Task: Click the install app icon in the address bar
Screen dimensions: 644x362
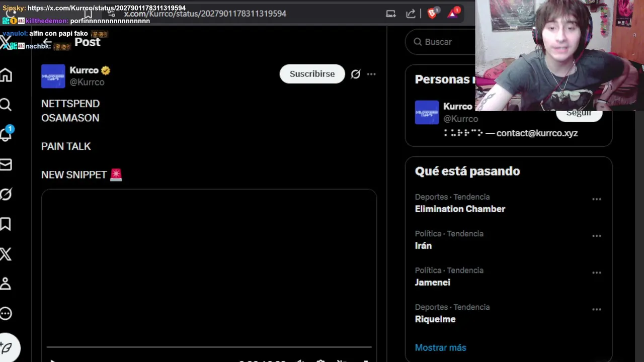Action: [x=391, y=14]
